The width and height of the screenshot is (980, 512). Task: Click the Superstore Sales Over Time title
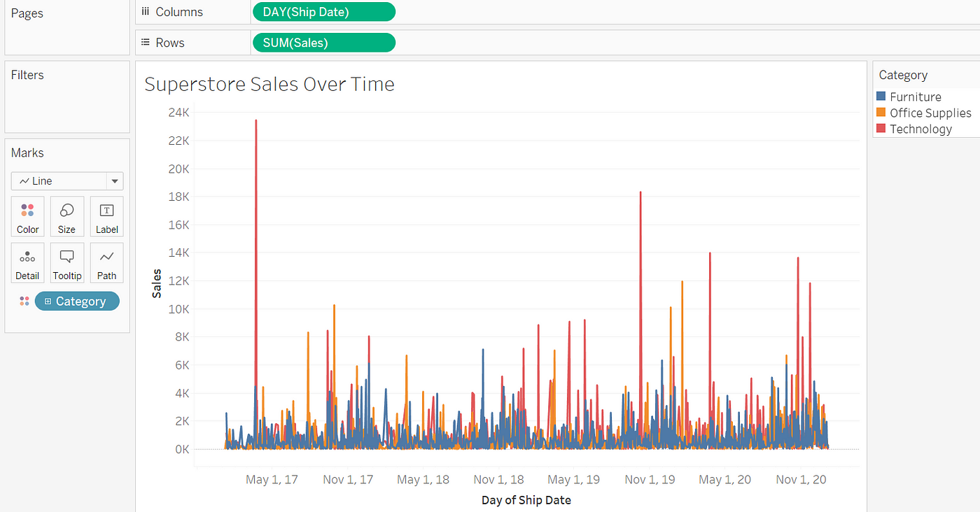(269, 85)
